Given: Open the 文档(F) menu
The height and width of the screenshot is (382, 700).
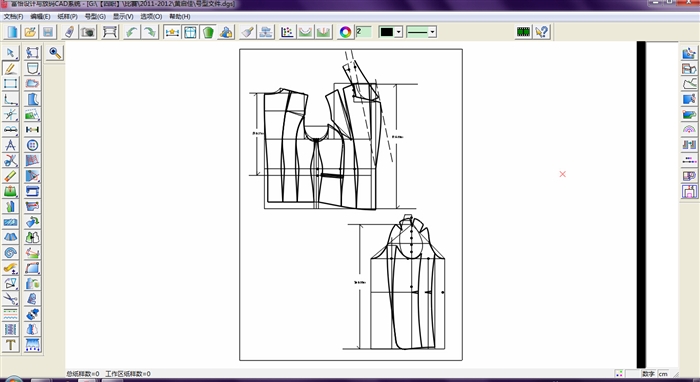Looking at the screenshot, I should pyautogui.click(x=13, y=17).
